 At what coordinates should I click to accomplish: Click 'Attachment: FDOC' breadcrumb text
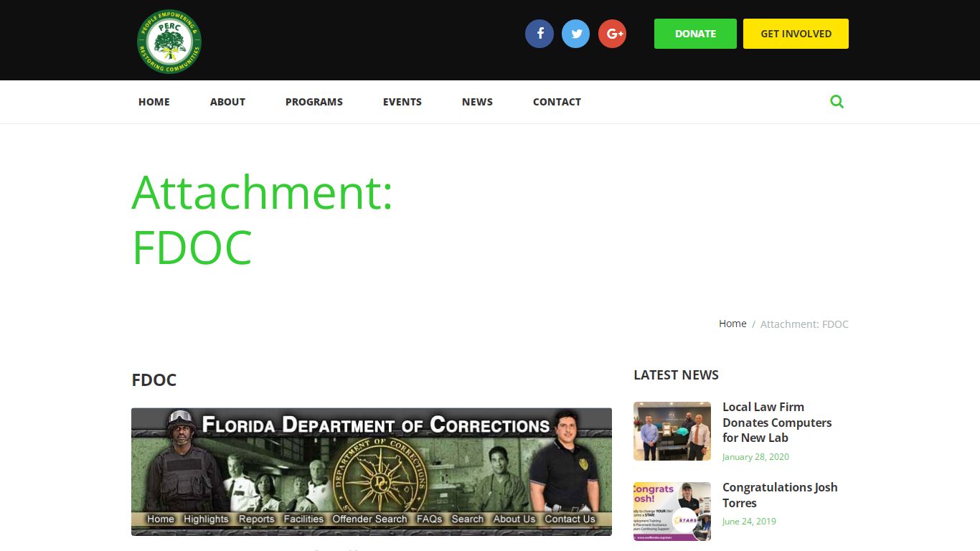[804, 324]
